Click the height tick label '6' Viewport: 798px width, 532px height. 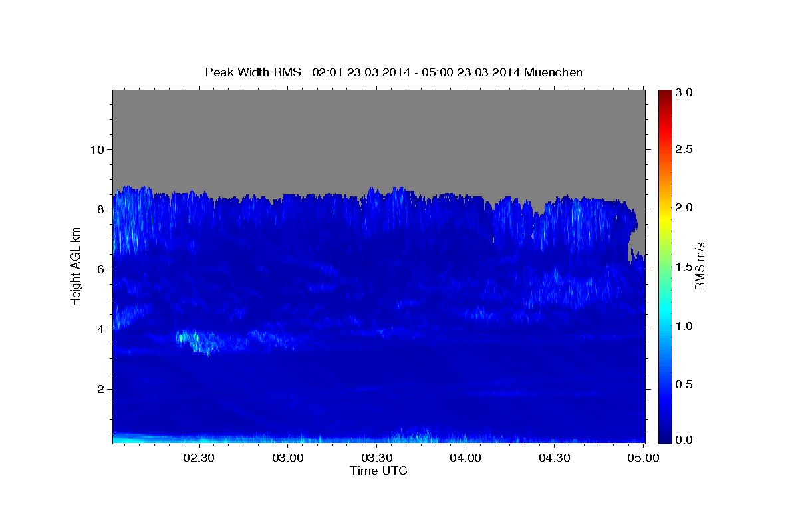[x=100, y=269]
